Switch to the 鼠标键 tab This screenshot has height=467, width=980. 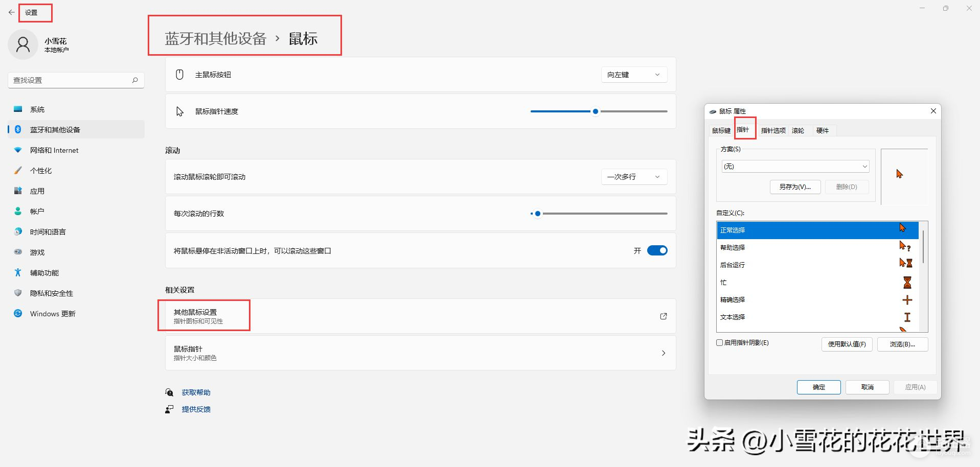pyautogui.click(x=721, y=130)
